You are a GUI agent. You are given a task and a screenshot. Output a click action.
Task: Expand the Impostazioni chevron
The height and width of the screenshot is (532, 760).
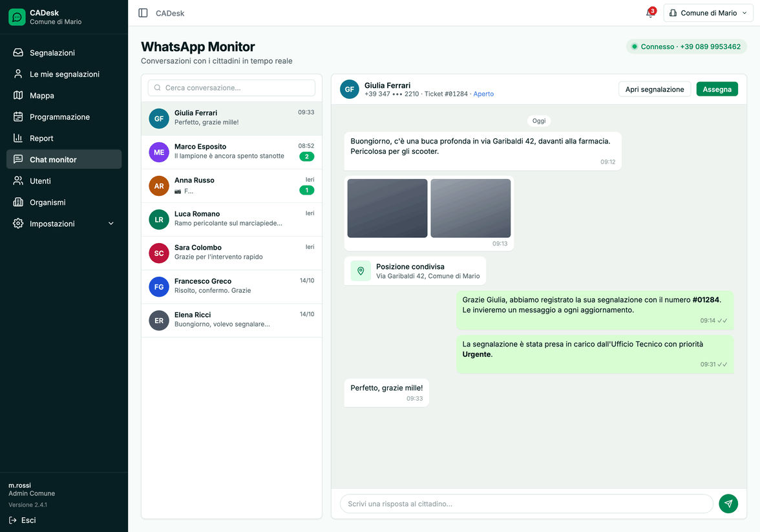111,224
